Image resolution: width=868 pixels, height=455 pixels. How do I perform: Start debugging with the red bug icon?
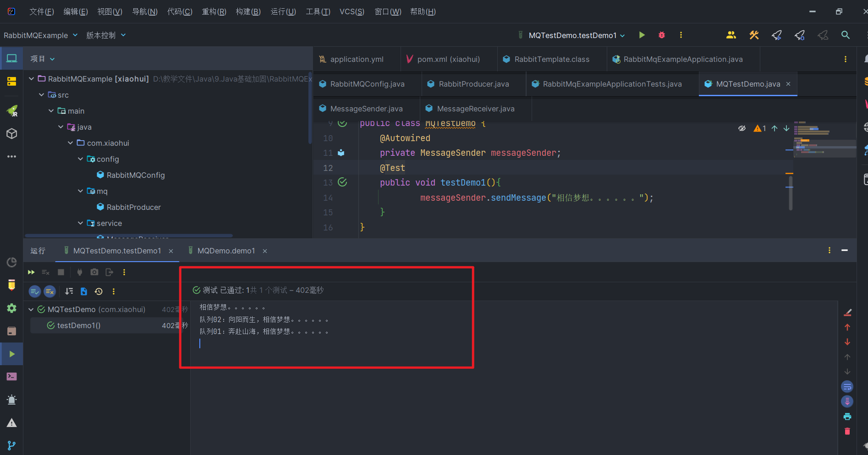click(661, 35)
